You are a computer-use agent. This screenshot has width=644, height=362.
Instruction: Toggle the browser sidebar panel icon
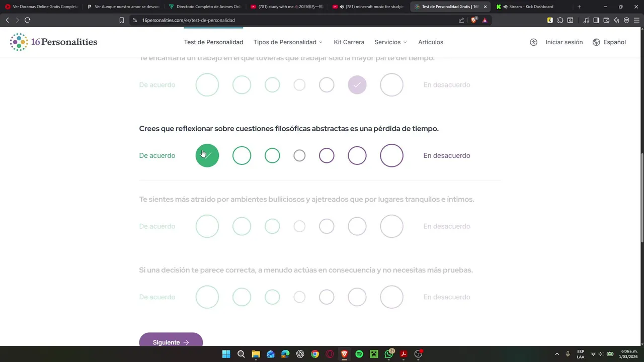coord(596,20)
